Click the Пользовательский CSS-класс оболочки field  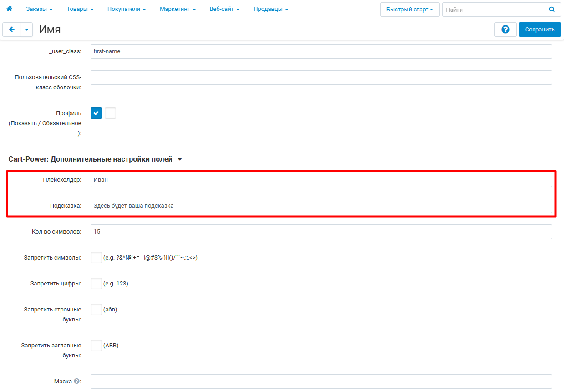[321, 77]
